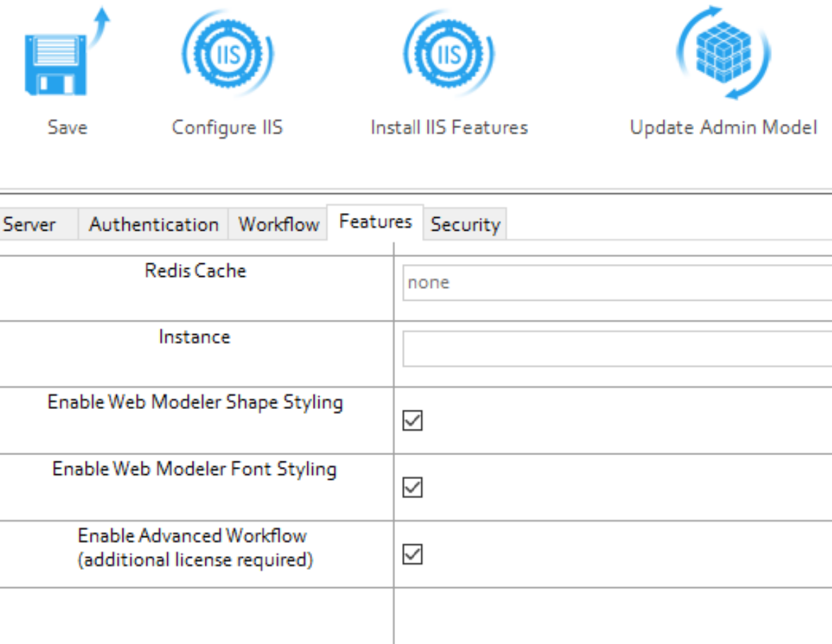Open the Security tab
Viewport: 832px width, 644px height.
click(465, 225)
